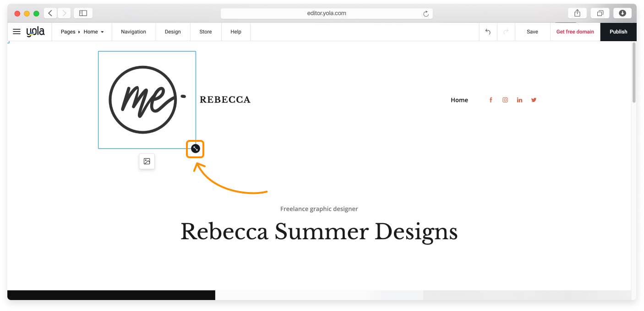
Task: Click the Instagram social icon
Action: coord(505,100)
